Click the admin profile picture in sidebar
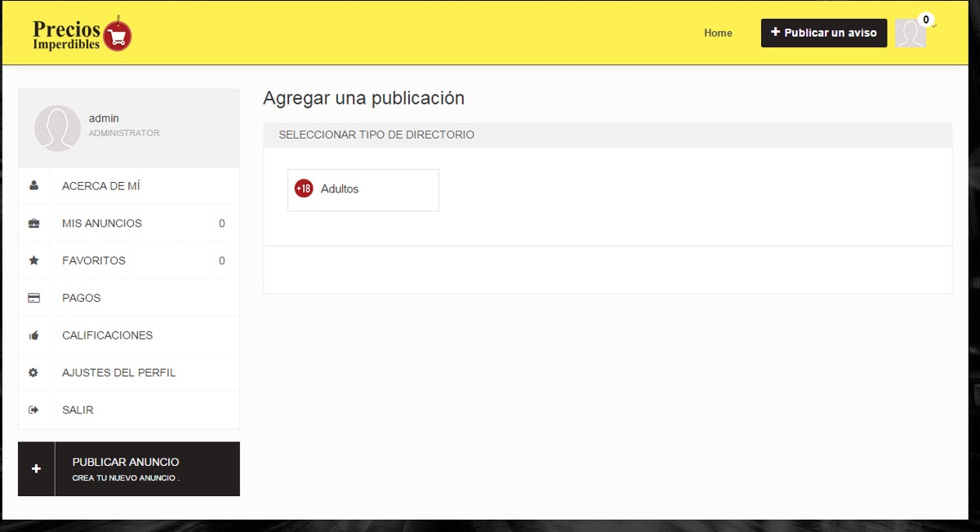Image resolution: width=980 pixels, height=532 pixels. pyautogui.click(x=57, y=128)
